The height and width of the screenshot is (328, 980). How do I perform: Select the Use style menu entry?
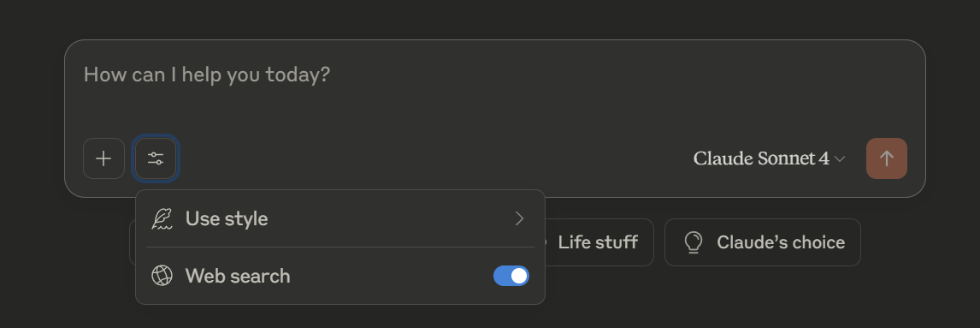pos(340,218)
